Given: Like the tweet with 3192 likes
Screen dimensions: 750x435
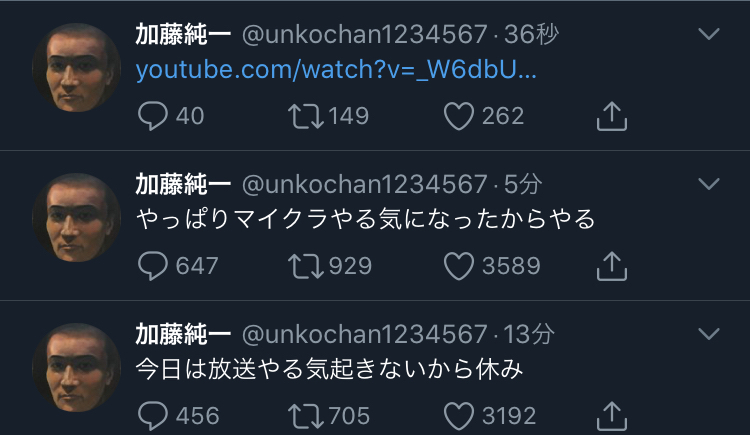Looking at the screenshot, I should 458,415.
